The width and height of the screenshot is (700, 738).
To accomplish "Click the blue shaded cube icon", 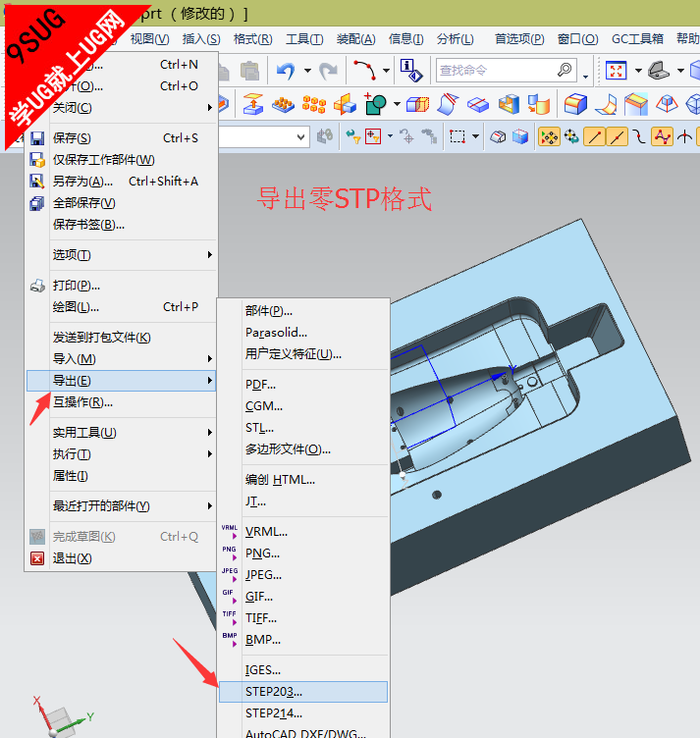I will click(520, 137).
